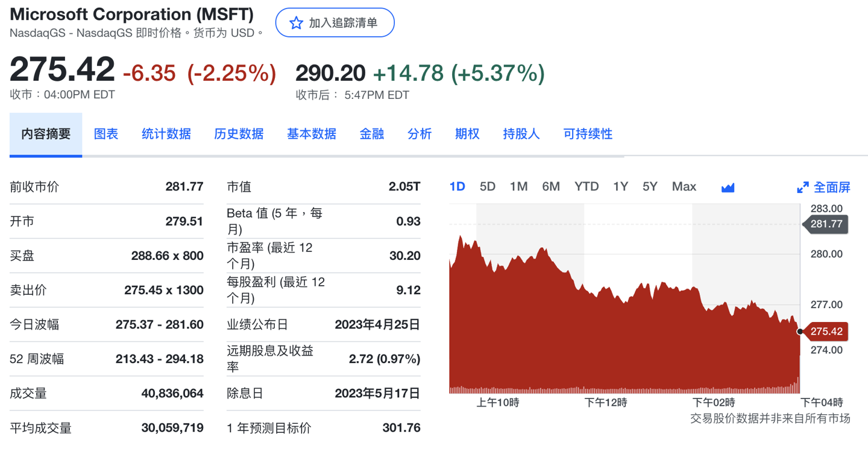Switch to the 历史数据 tab

click(x=239, y=134)
